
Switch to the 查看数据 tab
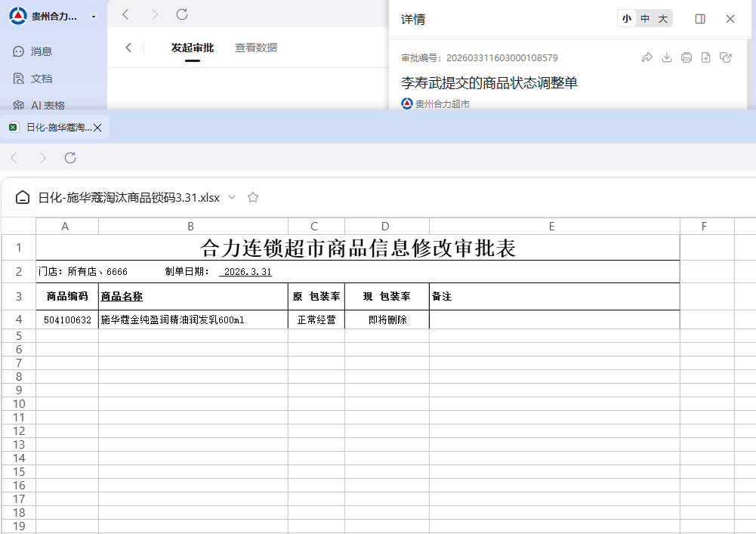point(255,48)
